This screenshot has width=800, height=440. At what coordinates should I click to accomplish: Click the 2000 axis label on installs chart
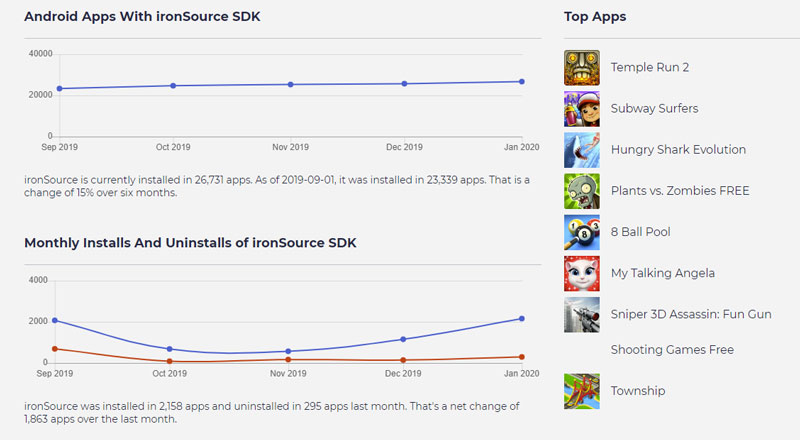point(38,321)
